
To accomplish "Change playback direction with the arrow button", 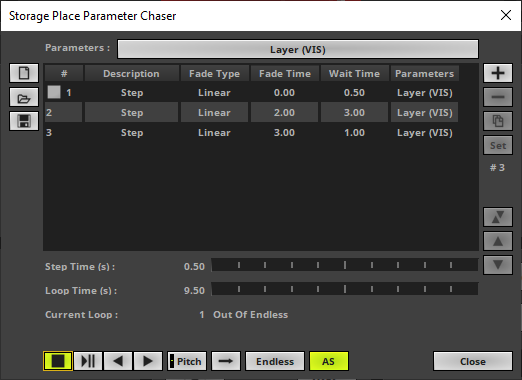I will pyautogui.click(x=226, y=361).
